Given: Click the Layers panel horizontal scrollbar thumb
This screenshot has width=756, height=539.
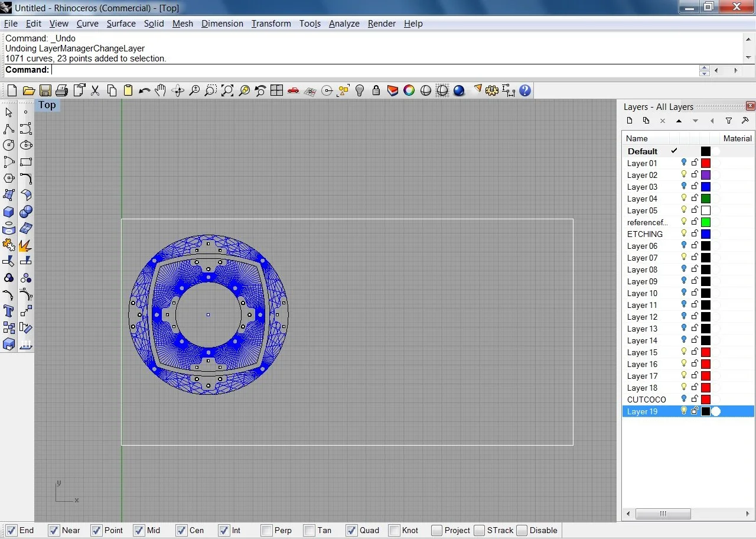Looking at the screenshot, I should [663, 514].
